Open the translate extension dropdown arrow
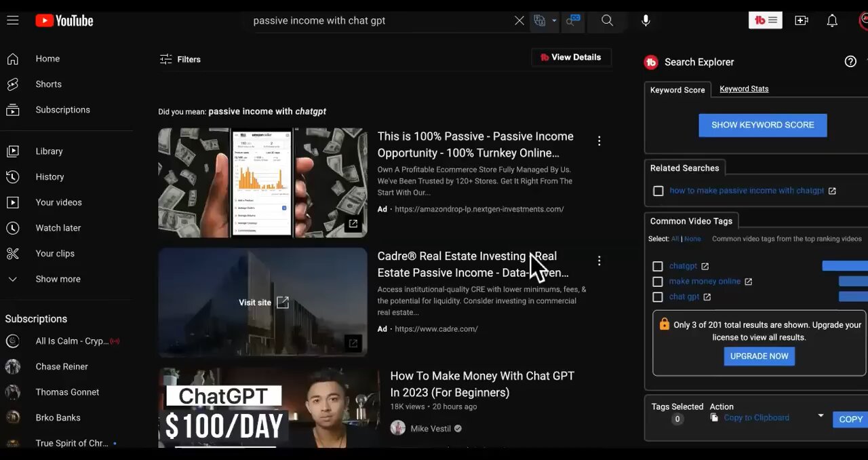 (x=554, y=20)
